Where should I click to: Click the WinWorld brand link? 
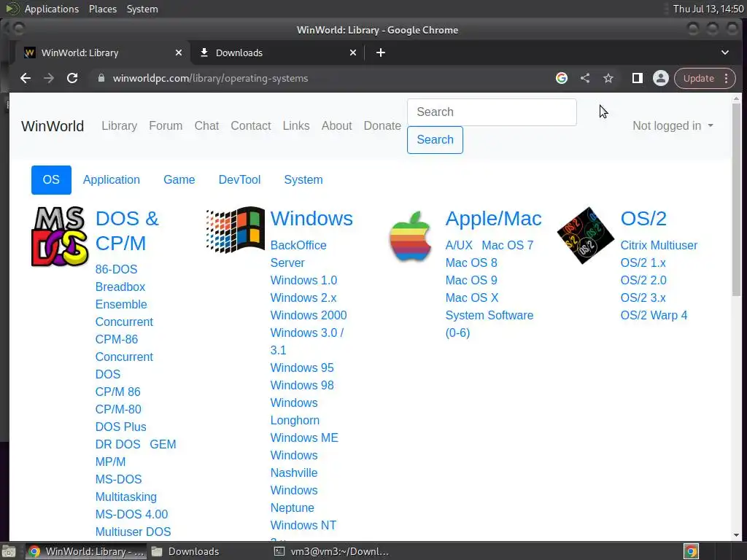(53, 126)
